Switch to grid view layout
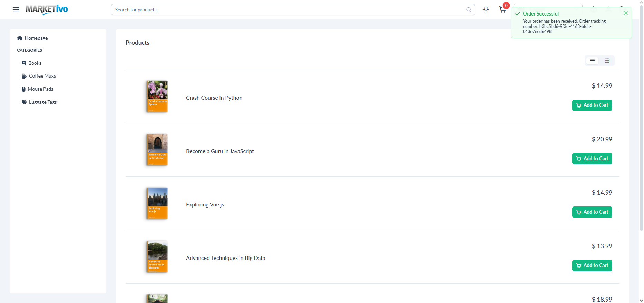The width and height of the screenshot is (644, 303). 607,61
